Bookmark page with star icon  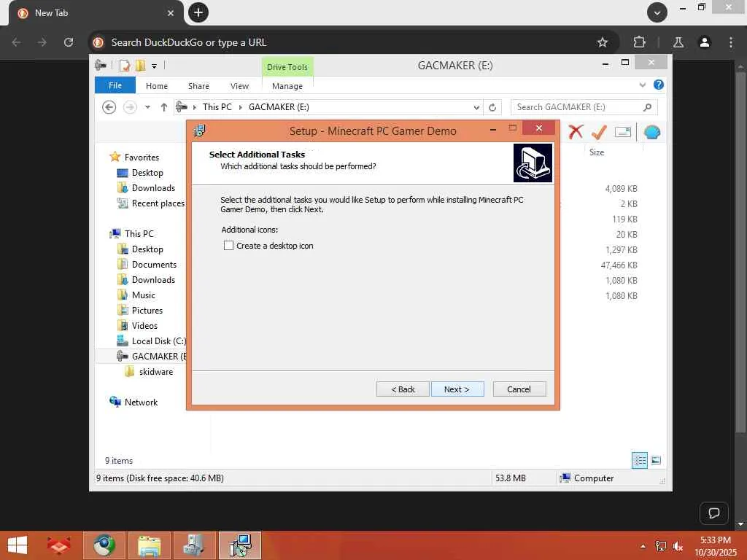tap(602, 42)
